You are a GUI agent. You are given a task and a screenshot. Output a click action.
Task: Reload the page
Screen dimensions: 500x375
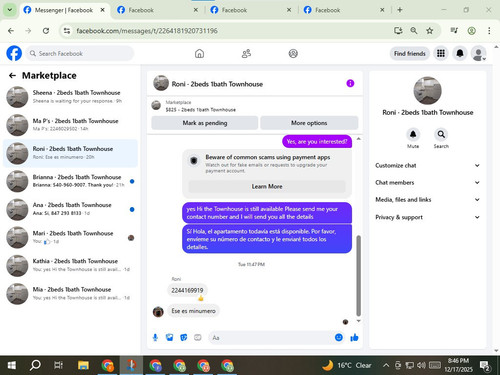tap(46, 31)
